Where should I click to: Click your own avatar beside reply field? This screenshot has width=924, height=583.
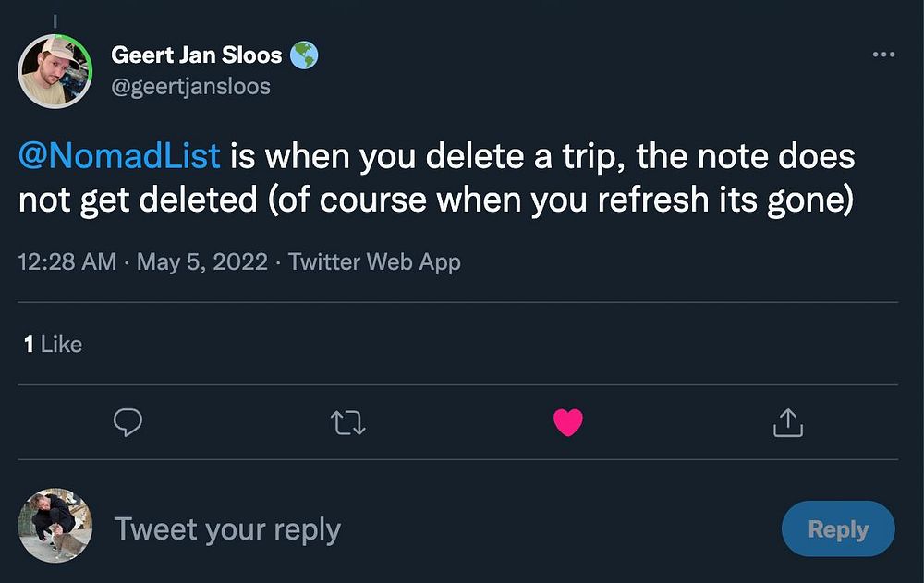[55, 527]
